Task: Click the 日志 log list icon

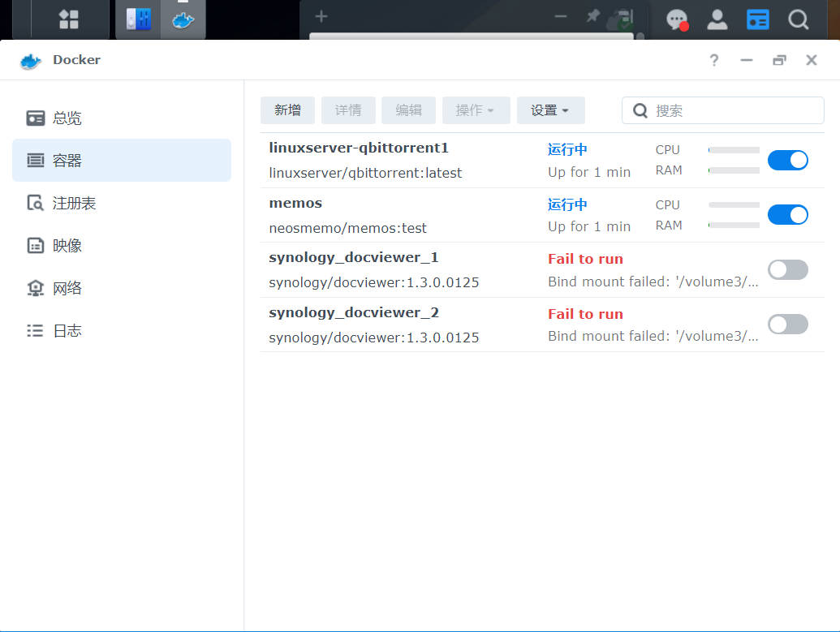Action: click(36, 330)
